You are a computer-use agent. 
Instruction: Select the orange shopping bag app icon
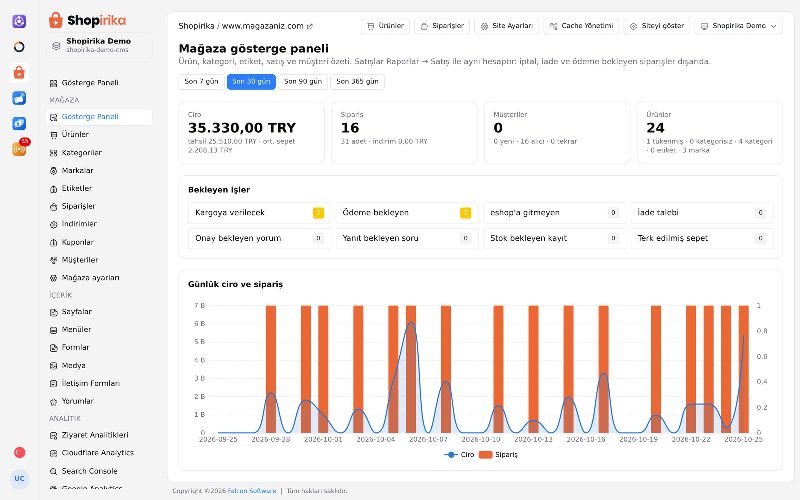coord(19,72)
